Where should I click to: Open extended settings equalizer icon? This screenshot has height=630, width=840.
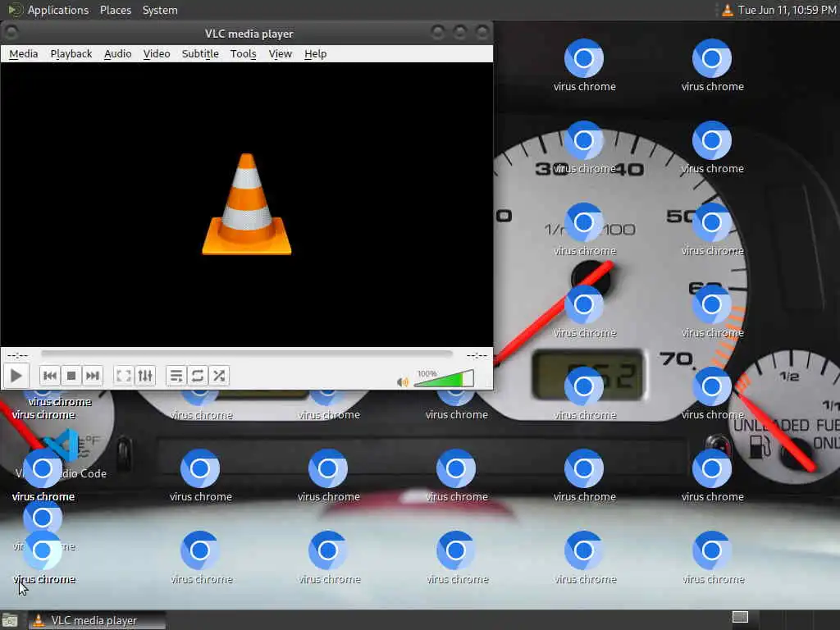(145, 376)
